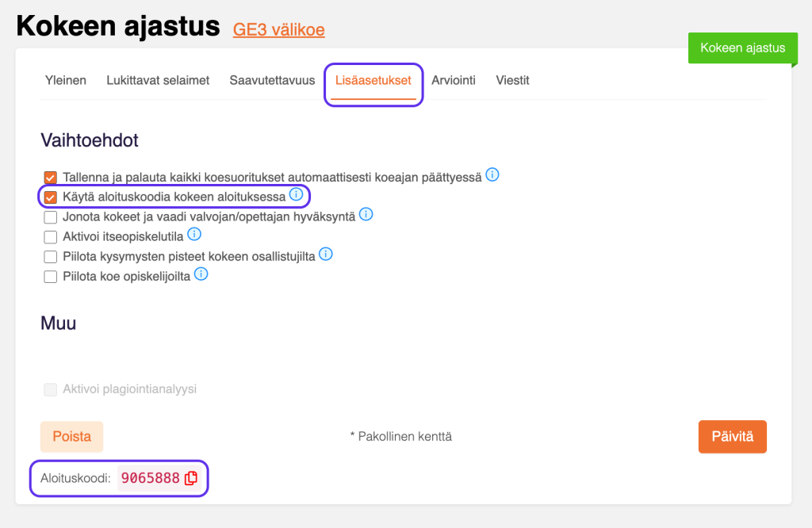Switch to the Yleinen tab
Image resolution: width=812 pixels, height=528 pixels.
pyautogui.click(x=66, y=80)
